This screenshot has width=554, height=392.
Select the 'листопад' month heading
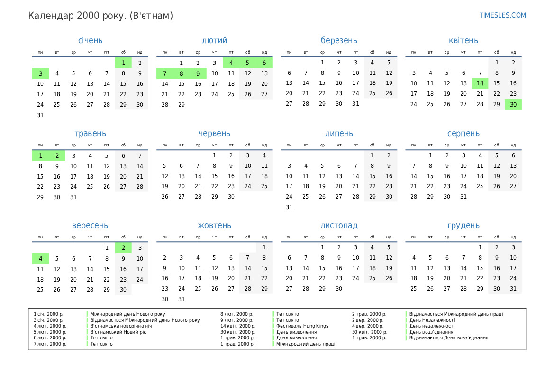tap(339, 226)
